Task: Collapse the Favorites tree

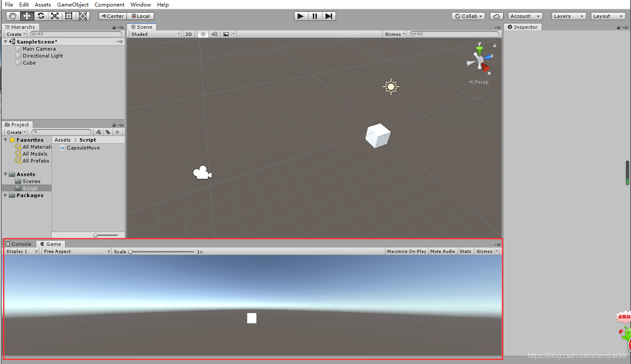Action: pyautogui.click(x=6, y=140)
